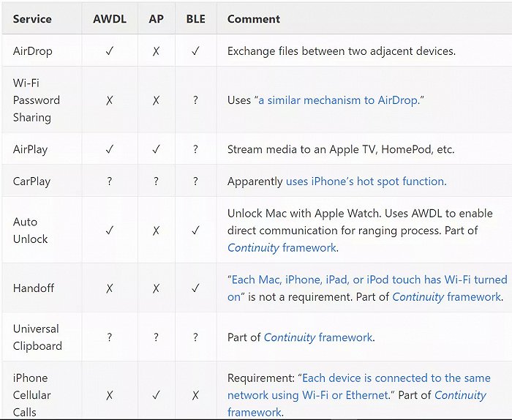Viewport: 512px width, 420px height.
Task: Click the AWDL column header
Action: [x=110, y=19]
